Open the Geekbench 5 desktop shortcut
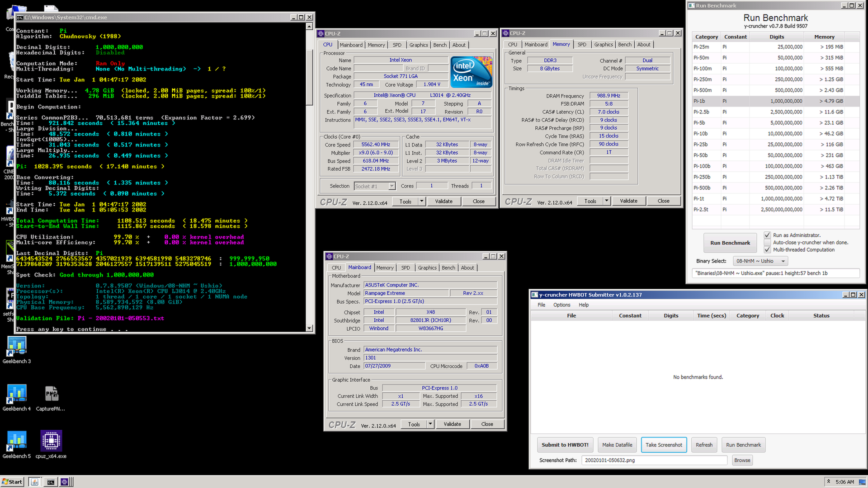 17,445
